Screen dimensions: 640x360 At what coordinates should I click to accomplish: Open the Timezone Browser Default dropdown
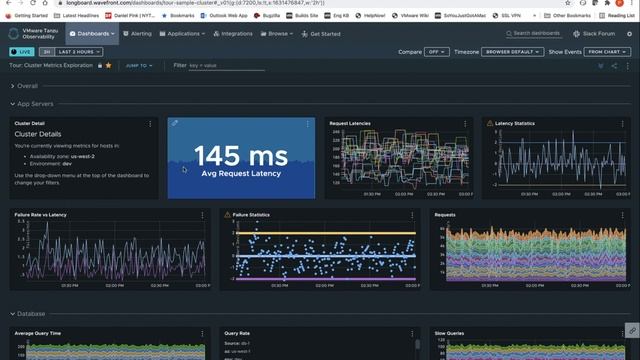coord(512,52)
